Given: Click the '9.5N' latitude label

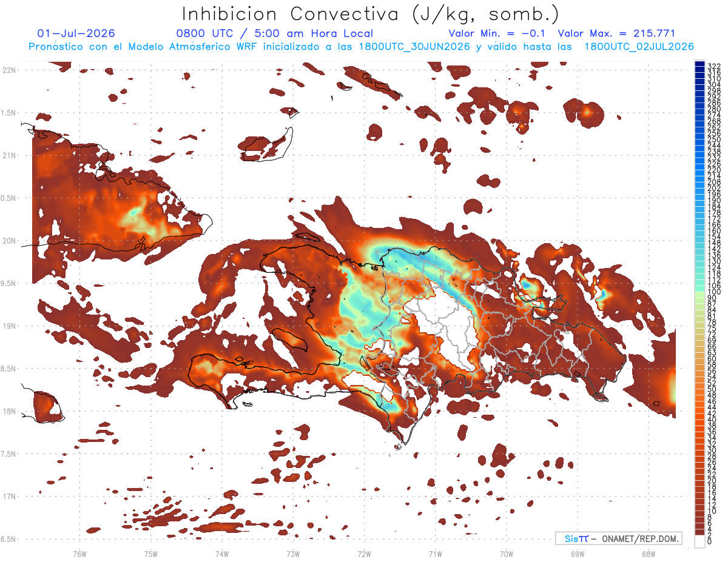Looking at the screenshot, I should [8, 284].
